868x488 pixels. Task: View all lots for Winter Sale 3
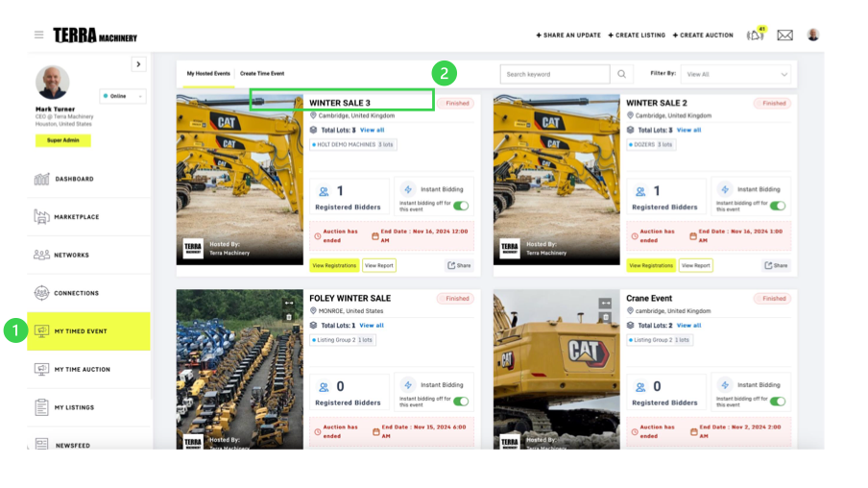(372, 131)
